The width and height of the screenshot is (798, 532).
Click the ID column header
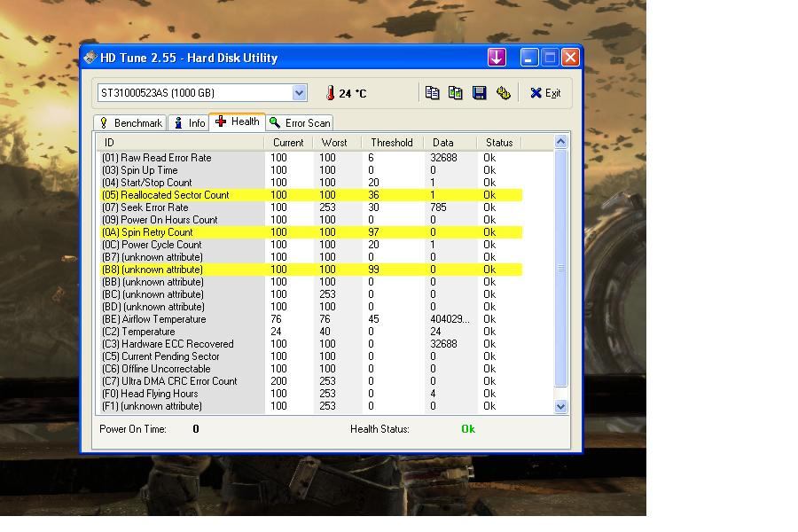(x=180, y=143)
